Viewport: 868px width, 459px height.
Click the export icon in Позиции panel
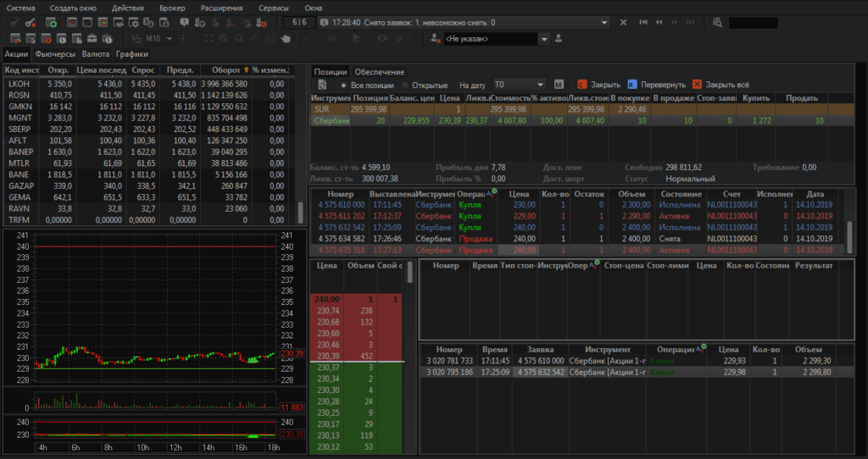(322, 85)
